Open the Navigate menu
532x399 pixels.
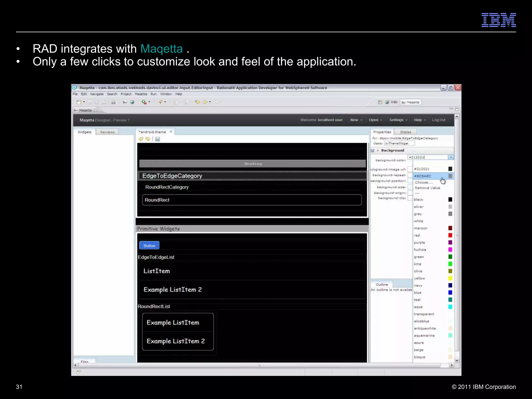[97, 94]
